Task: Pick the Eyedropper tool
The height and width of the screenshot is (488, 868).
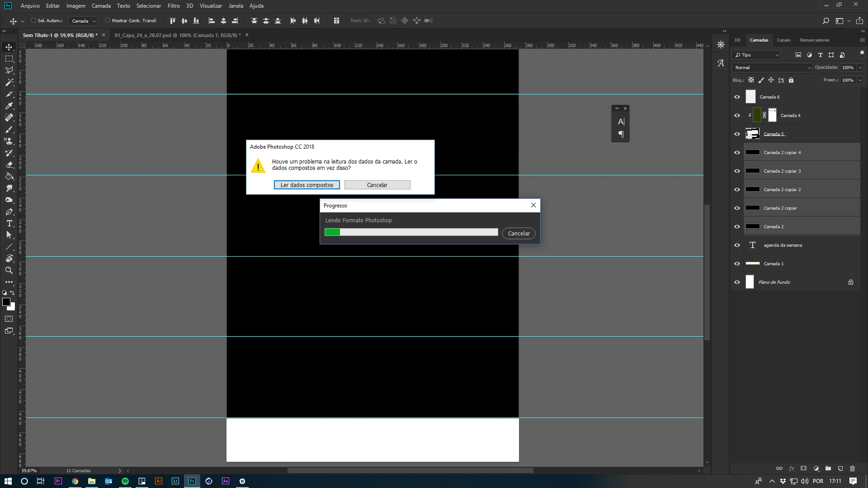Action: click(x=9, y=106)
